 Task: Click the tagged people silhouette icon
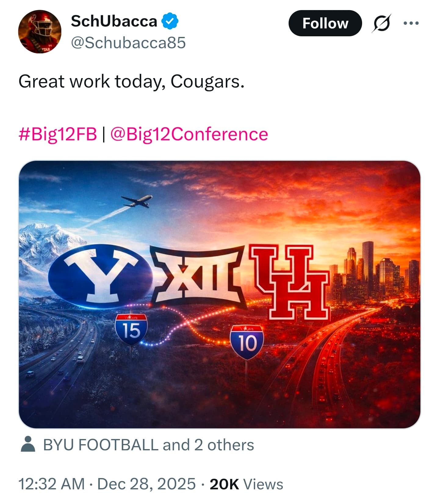(x=28, y=444)
